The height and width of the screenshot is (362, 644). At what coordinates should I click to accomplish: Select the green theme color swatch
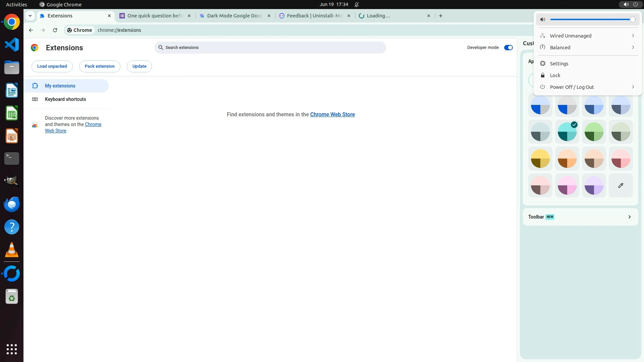tap(594, 132)
